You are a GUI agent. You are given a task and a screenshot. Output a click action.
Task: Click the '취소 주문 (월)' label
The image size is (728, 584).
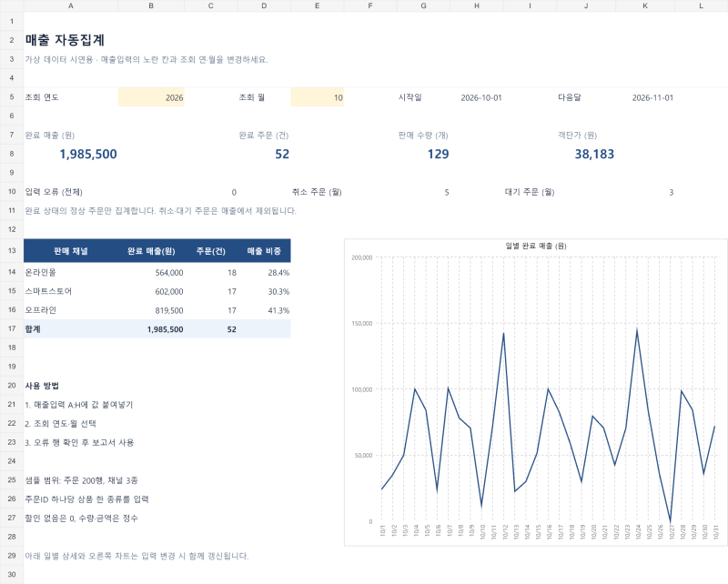pyautogui.click(x=317, y=192)
